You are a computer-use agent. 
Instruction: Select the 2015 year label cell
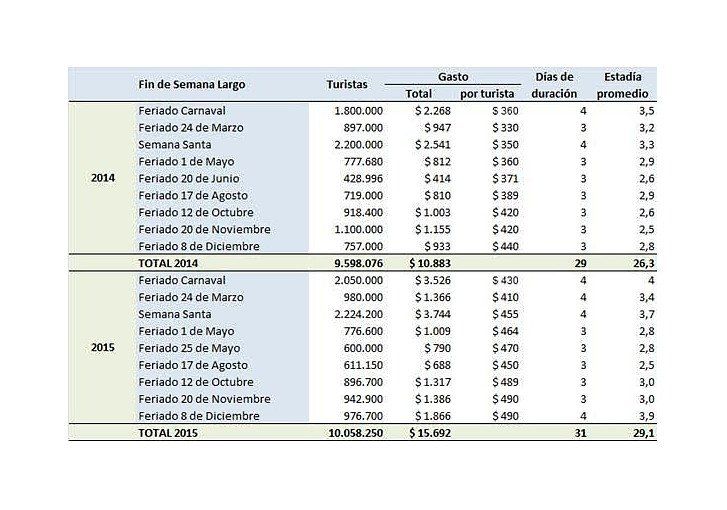103,347
